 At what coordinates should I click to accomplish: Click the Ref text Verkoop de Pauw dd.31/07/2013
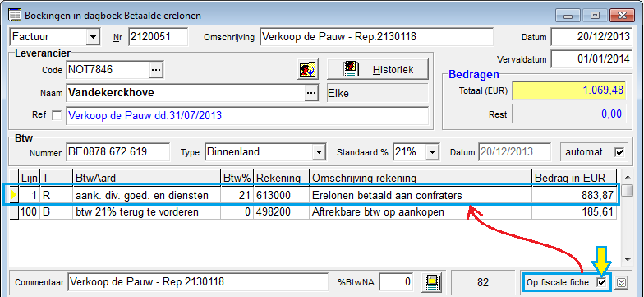(x=246, y=115)
